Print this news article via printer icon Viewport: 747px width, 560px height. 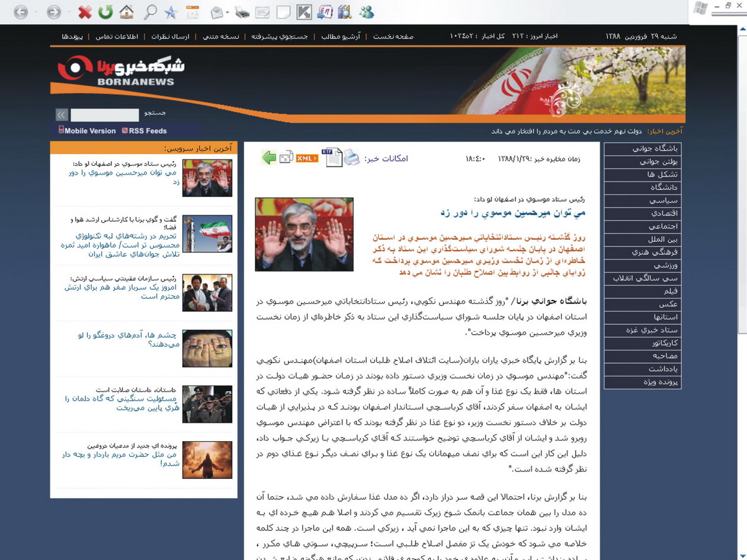pos(352,158)
